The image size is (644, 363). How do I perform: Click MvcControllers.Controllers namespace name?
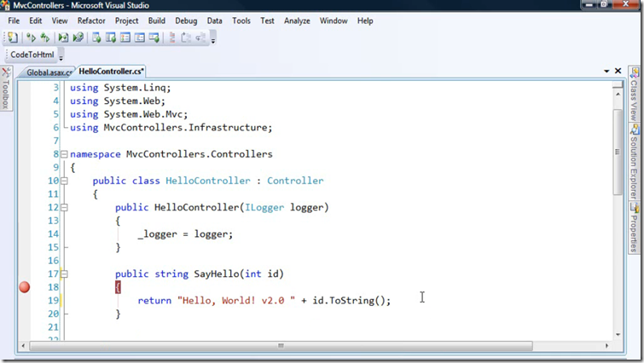coord(200,154)
